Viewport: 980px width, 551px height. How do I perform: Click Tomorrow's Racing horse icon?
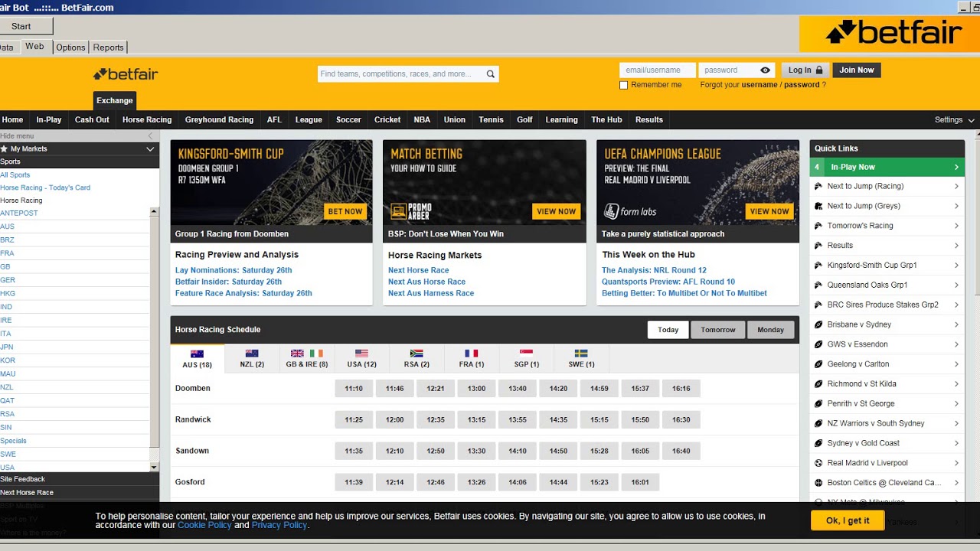[x=818, y=226]
